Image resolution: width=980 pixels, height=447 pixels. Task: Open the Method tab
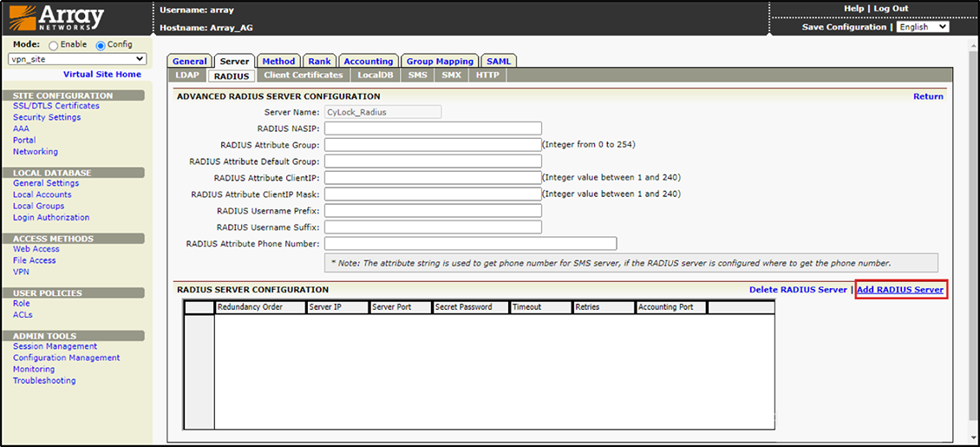[x=278, y=62]
